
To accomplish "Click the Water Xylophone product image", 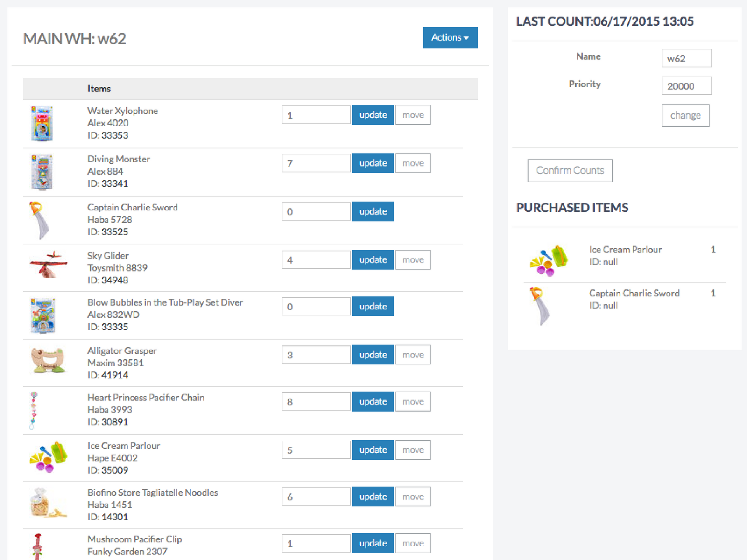I will pyautogui.click(x=42, y=124).
